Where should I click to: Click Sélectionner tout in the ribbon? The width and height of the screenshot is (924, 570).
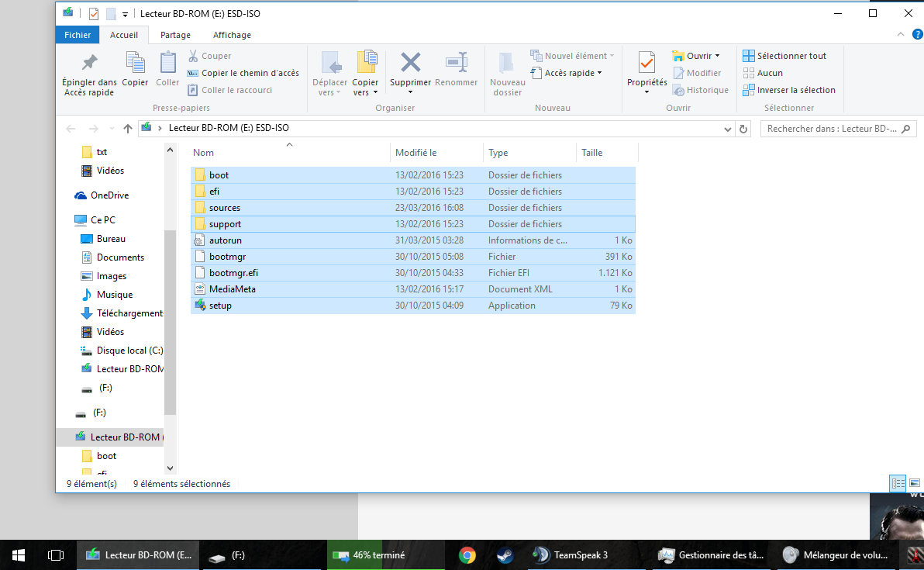[784, 56]
